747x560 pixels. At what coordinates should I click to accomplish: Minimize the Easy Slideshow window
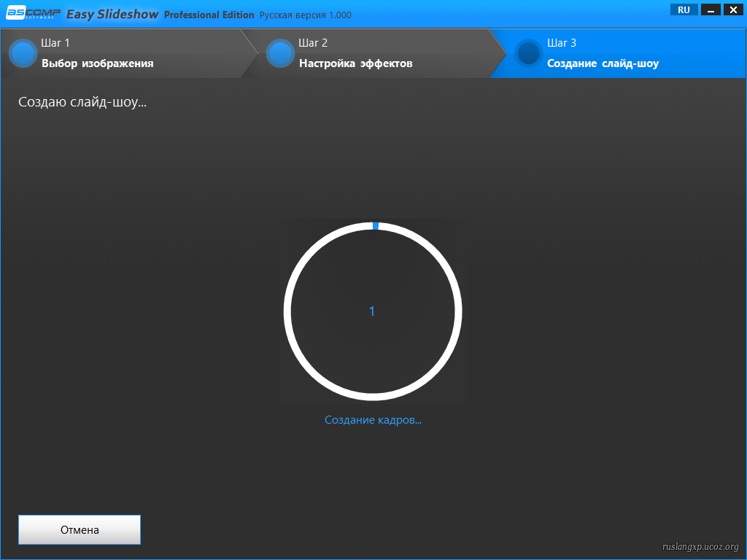pos(711,10)
